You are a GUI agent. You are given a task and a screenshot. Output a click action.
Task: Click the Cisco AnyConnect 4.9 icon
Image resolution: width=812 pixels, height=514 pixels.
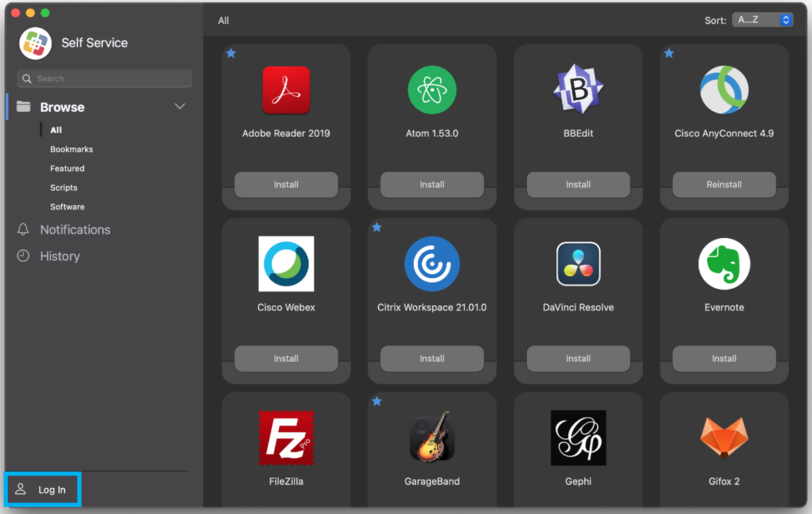pos(724,90)
